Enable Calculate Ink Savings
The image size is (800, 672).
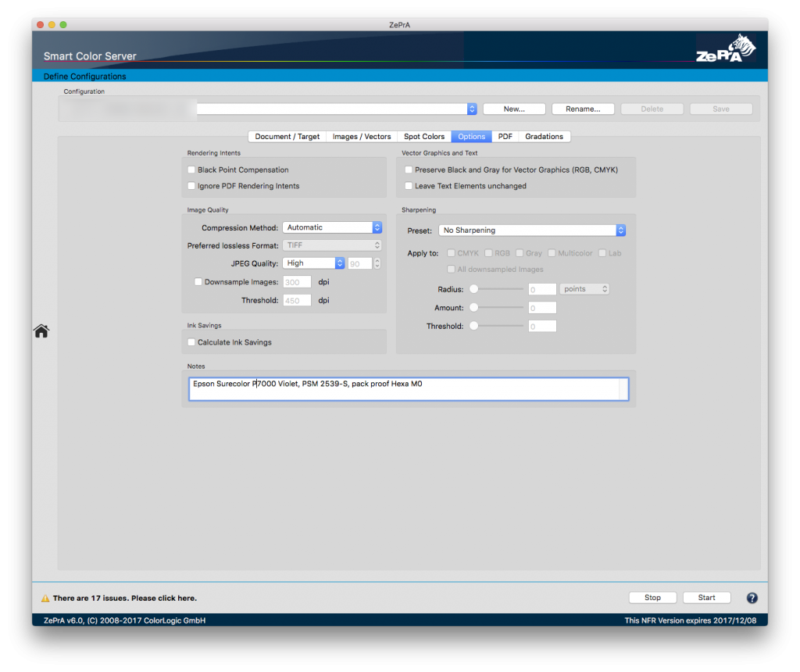click(191, 342)
